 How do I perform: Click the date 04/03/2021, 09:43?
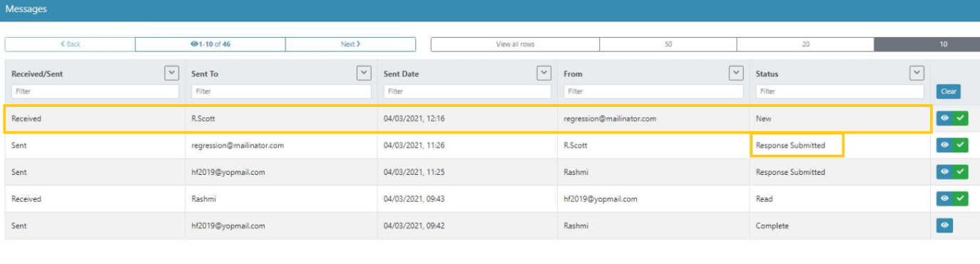414,199
